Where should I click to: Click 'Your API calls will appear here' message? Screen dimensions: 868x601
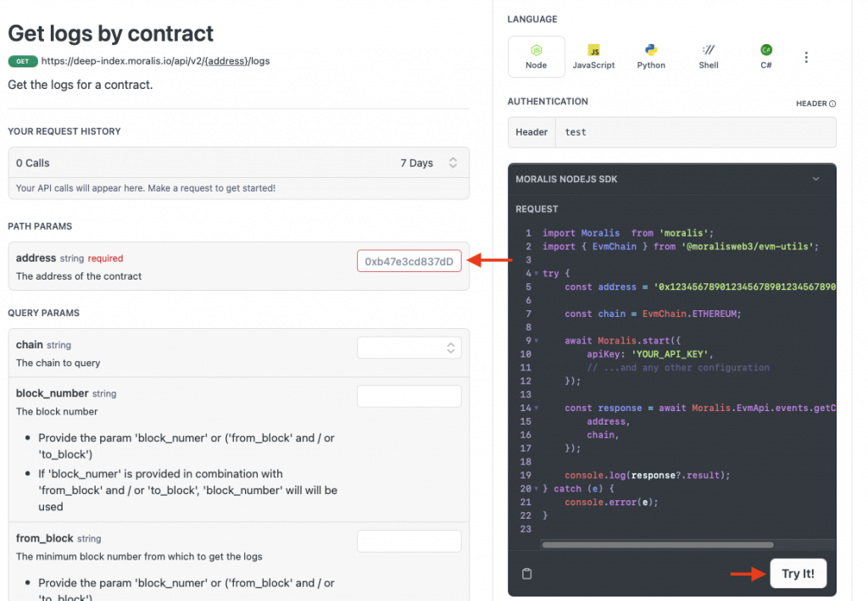(146, 188)
